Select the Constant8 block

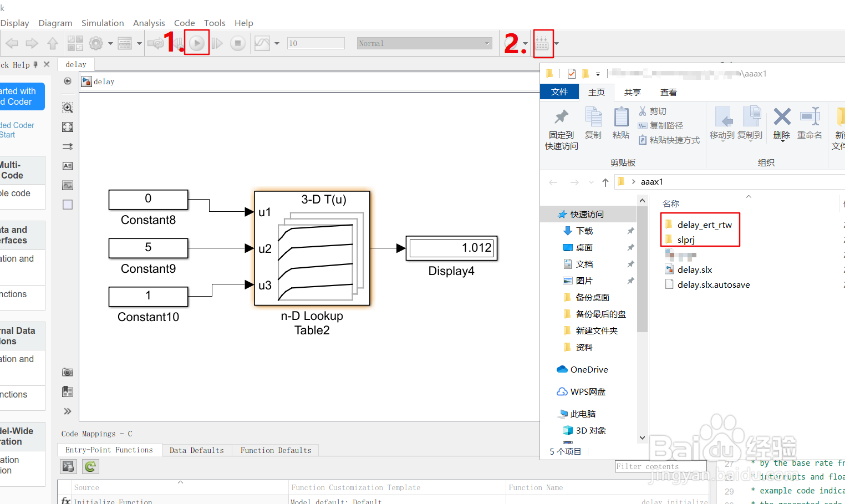149,200
